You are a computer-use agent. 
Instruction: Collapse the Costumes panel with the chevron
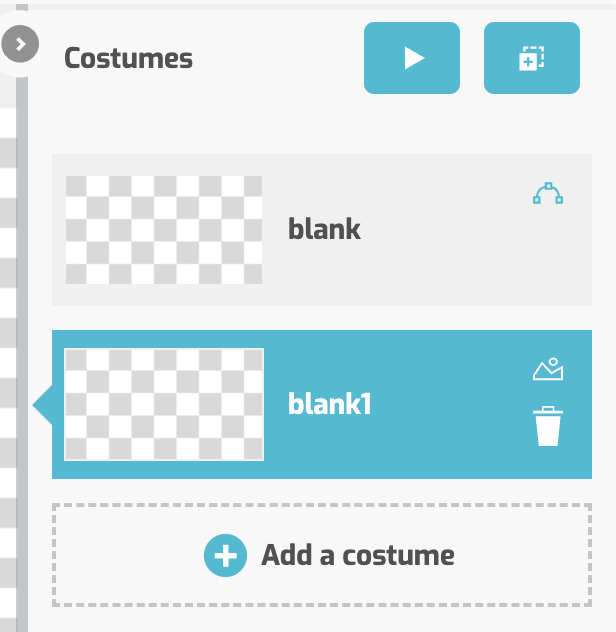[20, 44]
